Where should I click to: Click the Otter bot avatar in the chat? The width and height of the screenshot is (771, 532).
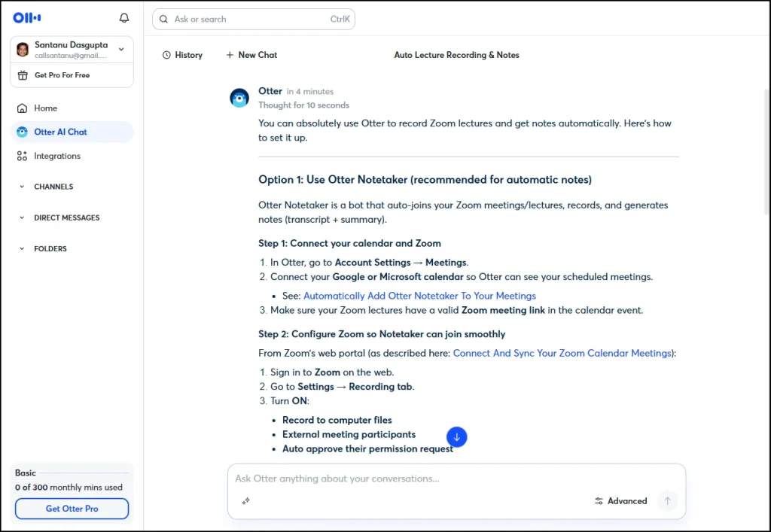(239, 99)
